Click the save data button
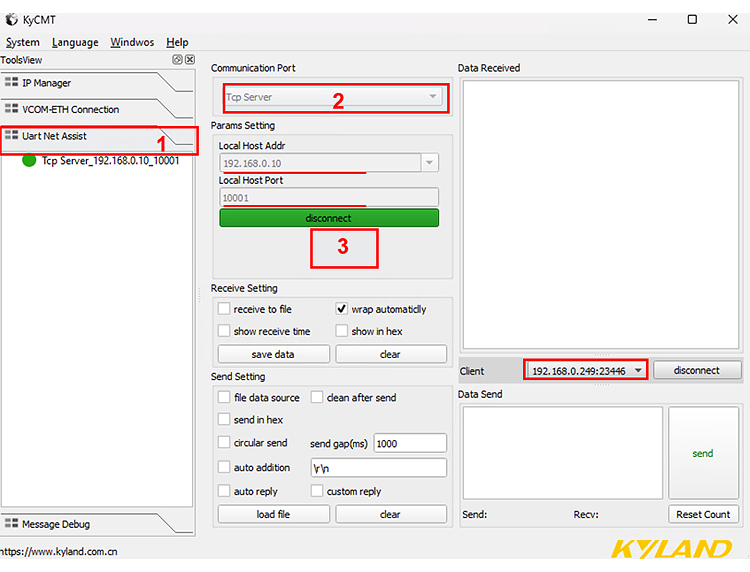This screenshot has height=572, width=750. (274, 354)
